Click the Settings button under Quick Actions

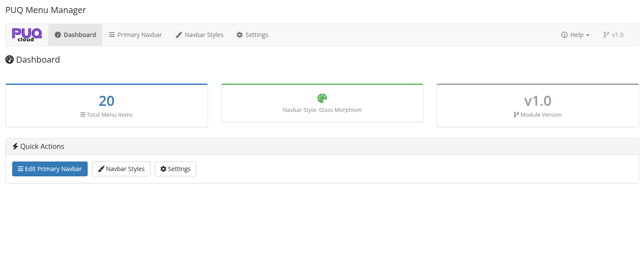coord(175,168)
